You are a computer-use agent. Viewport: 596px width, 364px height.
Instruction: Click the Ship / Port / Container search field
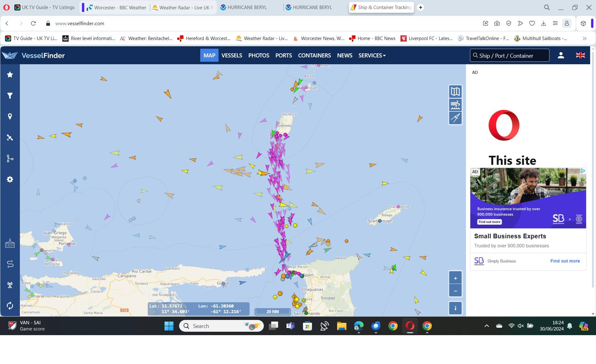pyautogui.click(x=509, y=56)
